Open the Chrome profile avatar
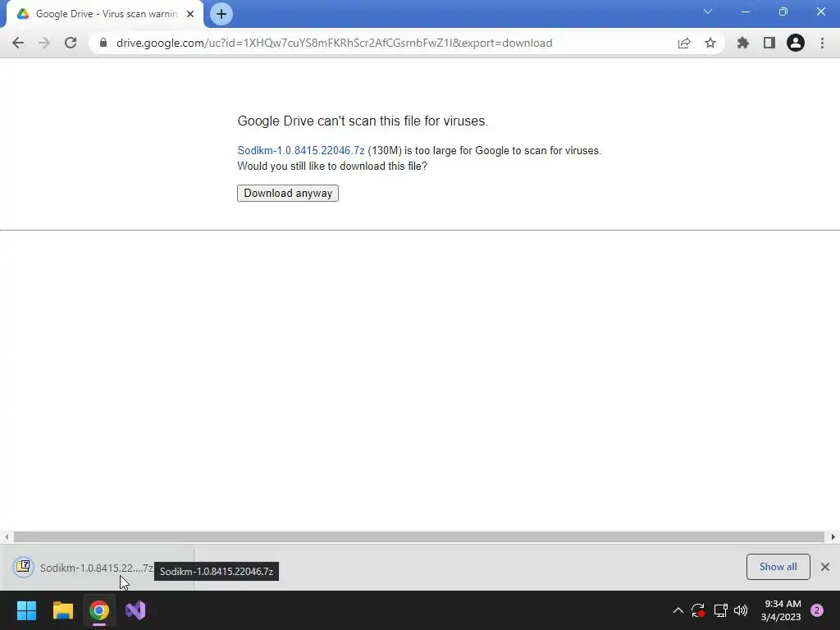840x630 pixels. pos(796,43)
